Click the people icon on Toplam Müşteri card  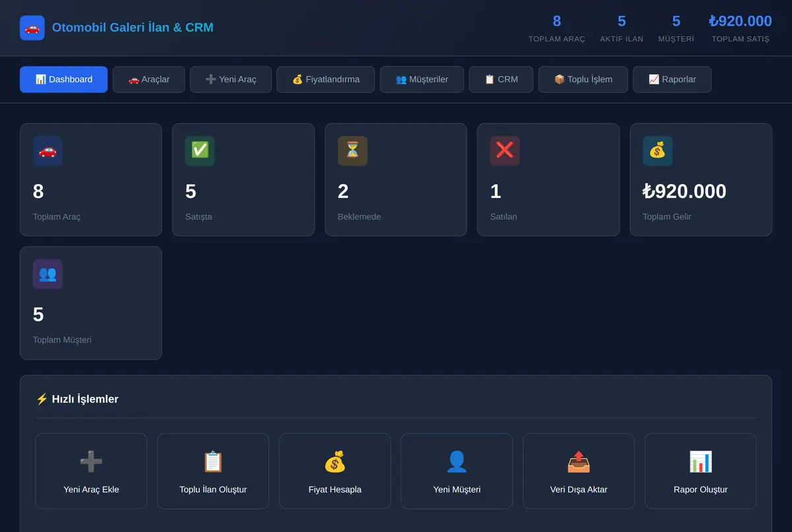48,274
